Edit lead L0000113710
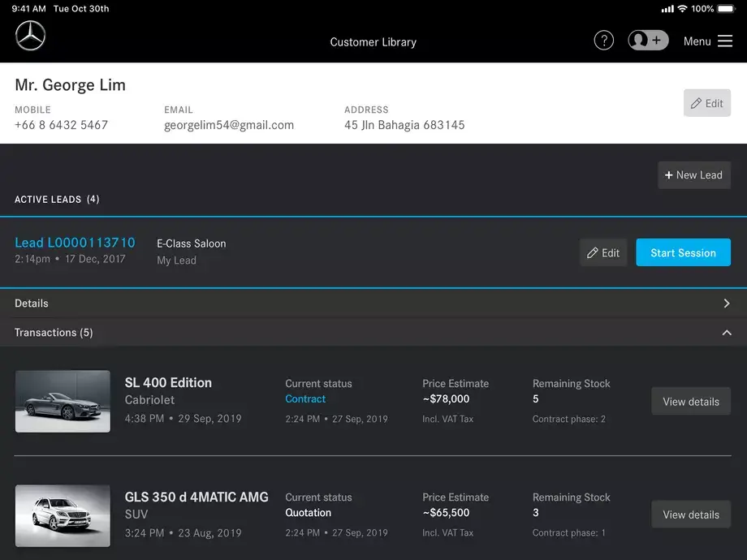This screenshot has width=747, height=560. click(603, 253)
